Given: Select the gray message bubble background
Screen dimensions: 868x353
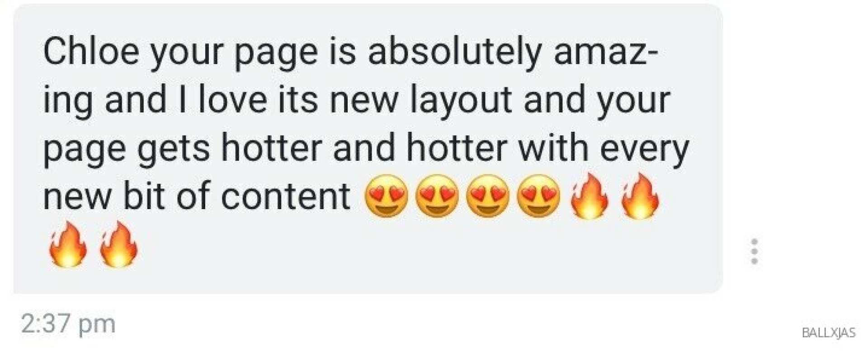Looking at the screenshot, I should tap(368, 148).
